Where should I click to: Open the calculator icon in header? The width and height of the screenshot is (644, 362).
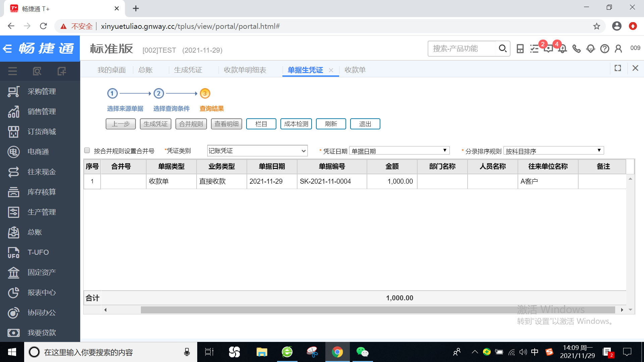pyautogui.click(x=520, y=49)
